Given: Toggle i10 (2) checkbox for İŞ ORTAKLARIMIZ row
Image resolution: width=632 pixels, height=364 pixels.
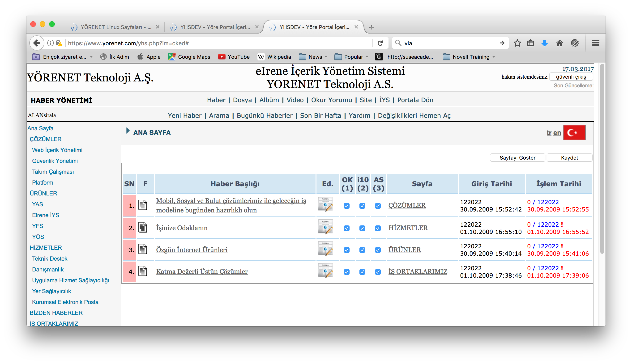Looking at the screenshot, I should pos(362,272).
